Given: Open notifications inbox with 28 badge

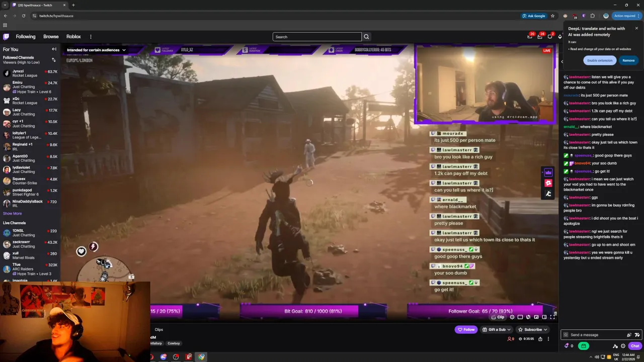Looking at the screenshot, I should pos(539,37).
